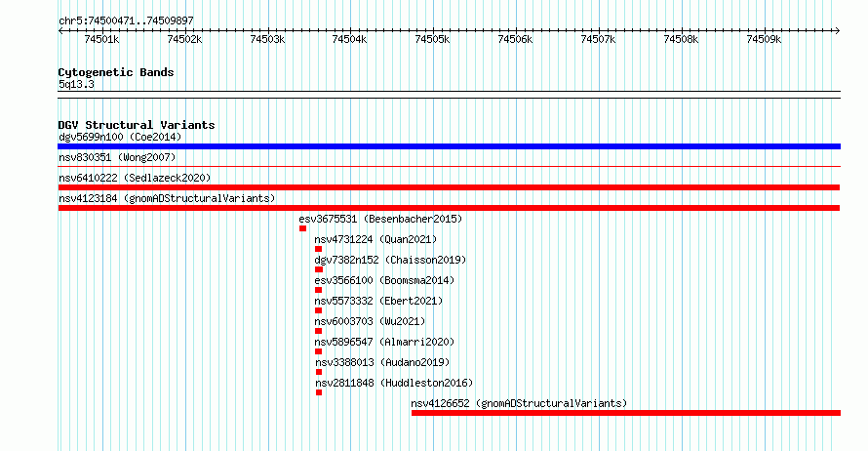The image size is (868, 451).
Task: Click the nsv5573332 Ebert2021 red marker
Action: coord(318,310)
